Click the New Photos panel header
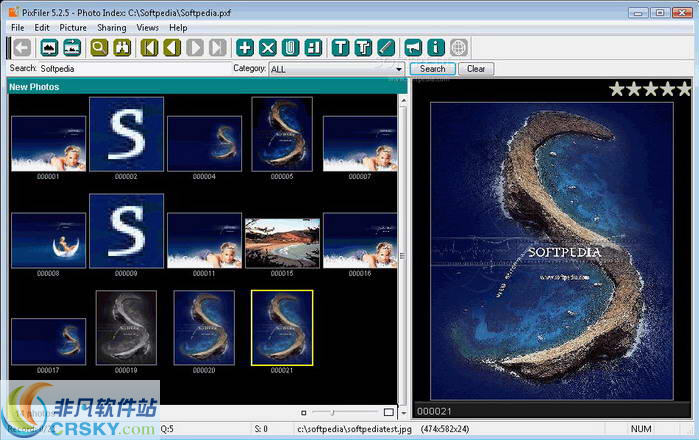The height and width of the screenshot is (440, 699). click(207, 87)
